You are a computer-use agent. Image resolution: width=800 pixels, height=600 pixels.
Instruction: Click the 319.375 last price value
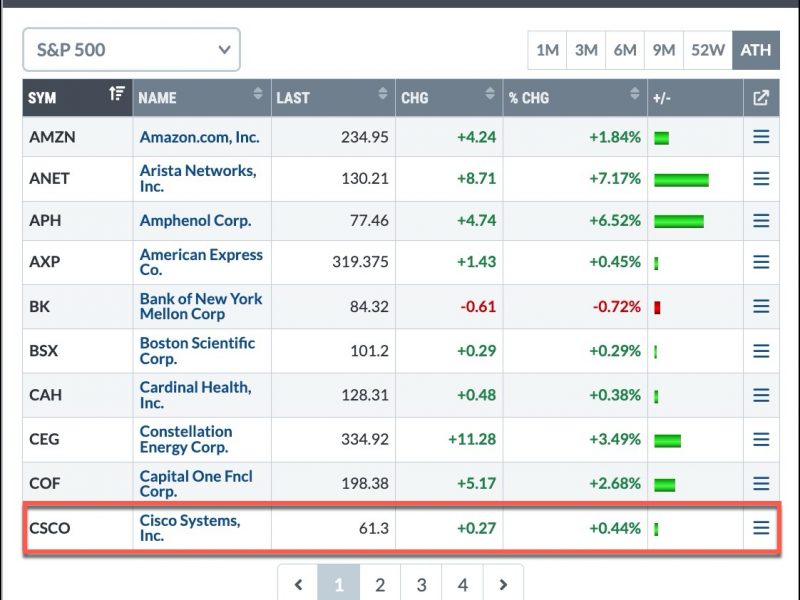coord(360,262)
